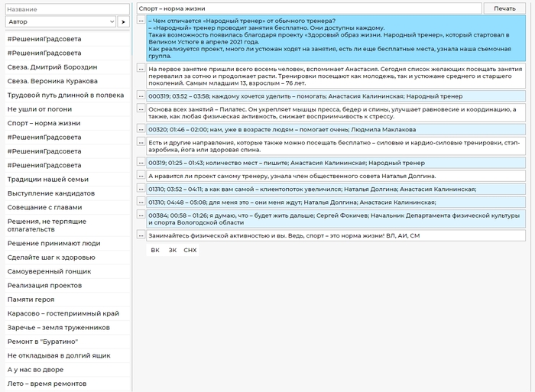The height and width of the screenshot is (392, 535).
Task: Open the '...' menu beside 'А нравится ли проект' row
Action: click(x=141, y=175)
